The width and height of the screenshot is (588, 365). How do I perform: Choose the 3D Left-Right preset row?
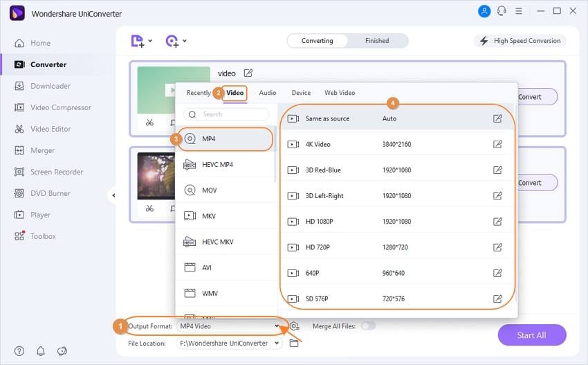coord(397,195)
